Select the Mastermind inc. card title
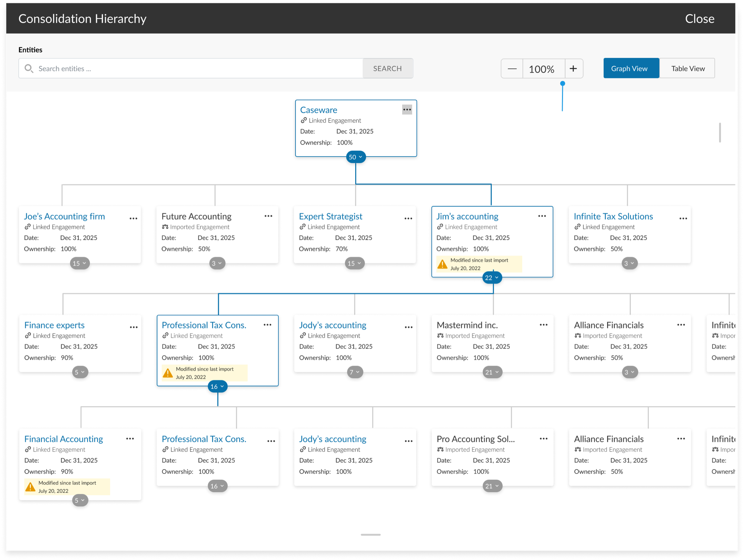744x560 pixels. 467,325
